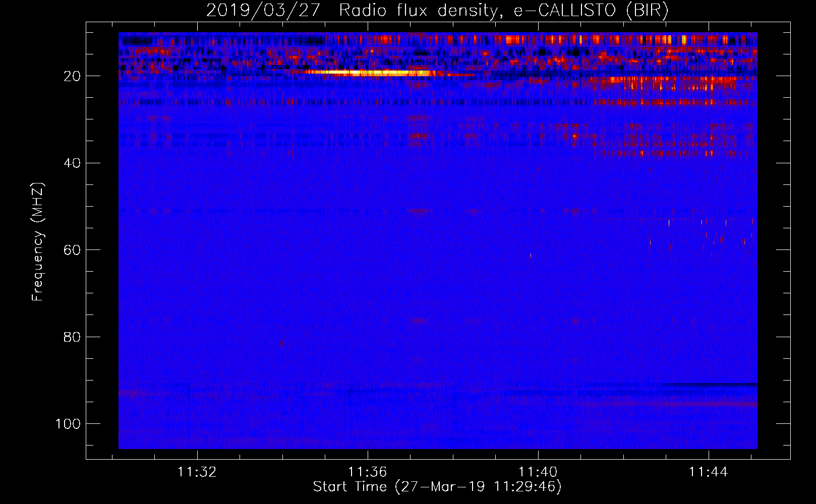Image resolution: width=816 pixels, height=504 pixels.
Task: Click the 11:36 time tick label
Action: 368,472
